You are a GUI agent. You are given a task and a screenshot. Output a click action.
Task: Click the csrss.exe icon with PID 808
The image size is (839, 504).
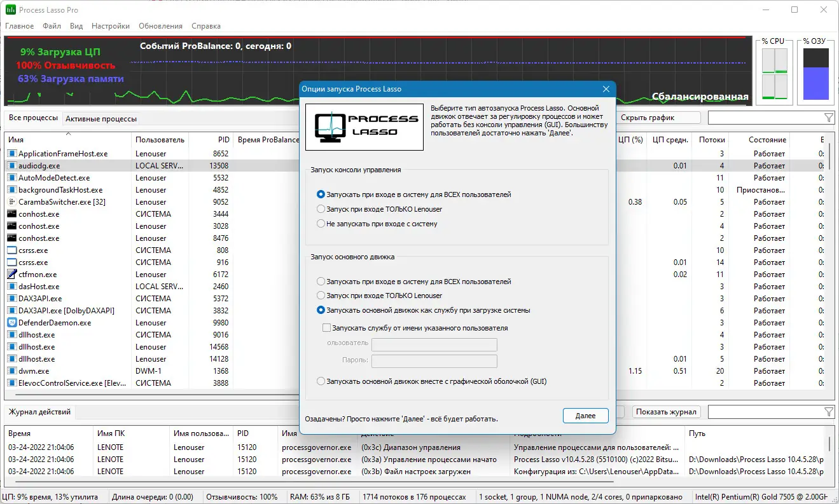(x=11, y=250)
